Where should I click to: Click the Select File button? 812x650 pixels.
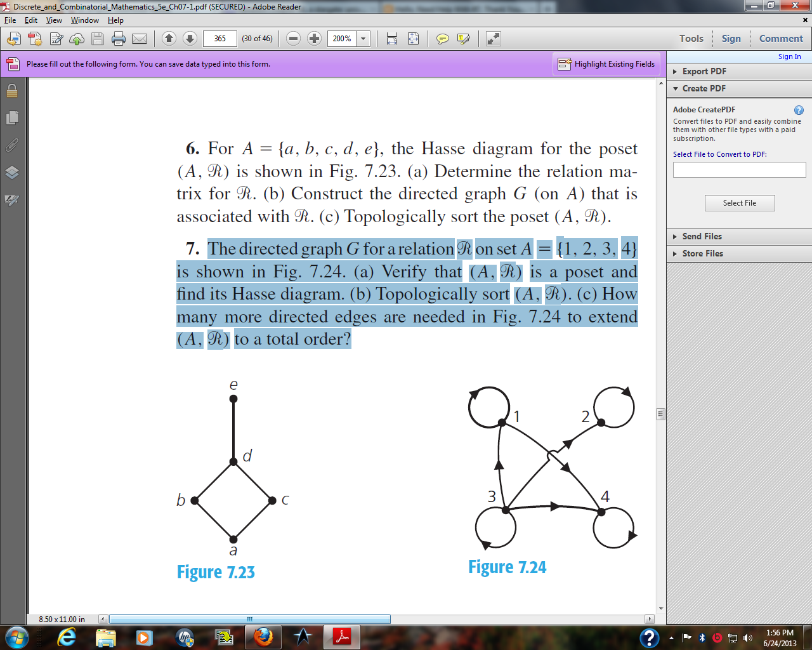(739, 202)
